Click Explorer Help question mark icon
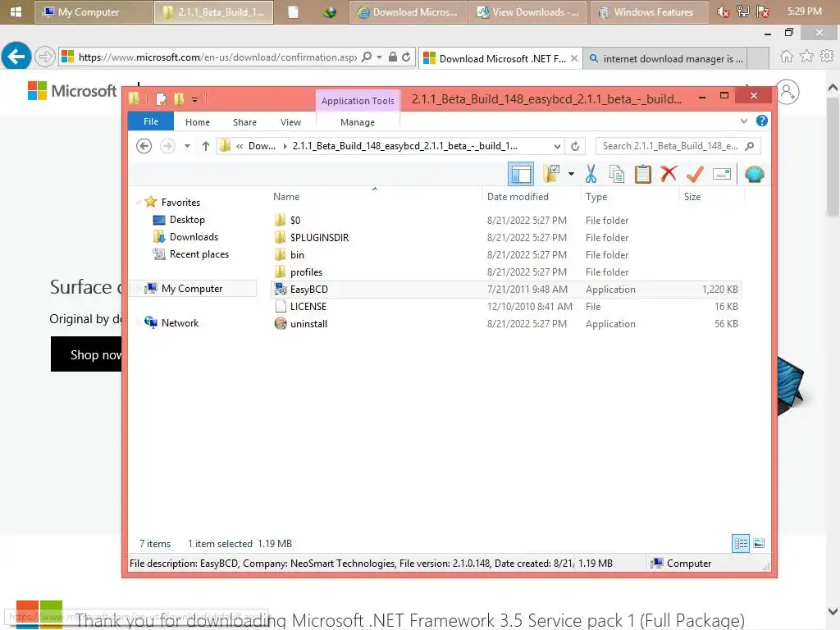840x630 pixels. [761, 121]
